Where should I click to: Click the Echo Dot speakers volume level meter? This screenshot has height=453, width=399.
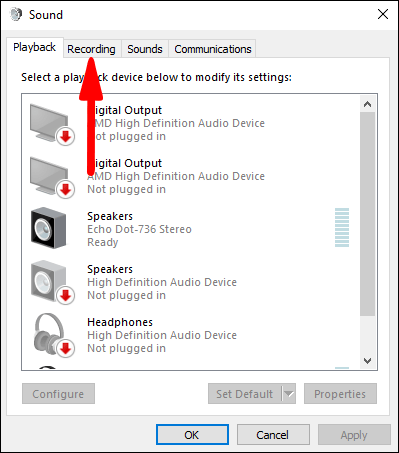click(x=342, y=227)
